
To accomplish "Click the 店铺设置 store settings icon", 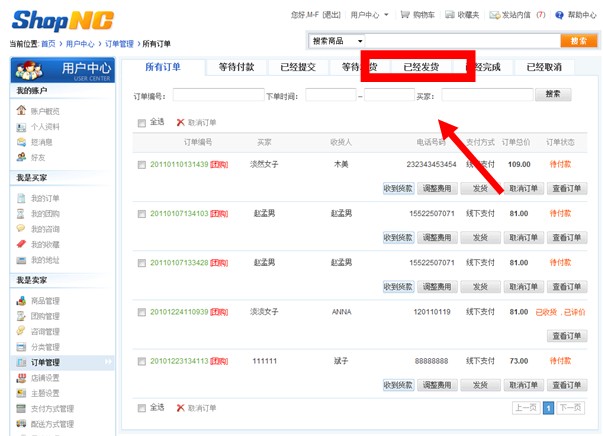I will click(x=21, y=378).
